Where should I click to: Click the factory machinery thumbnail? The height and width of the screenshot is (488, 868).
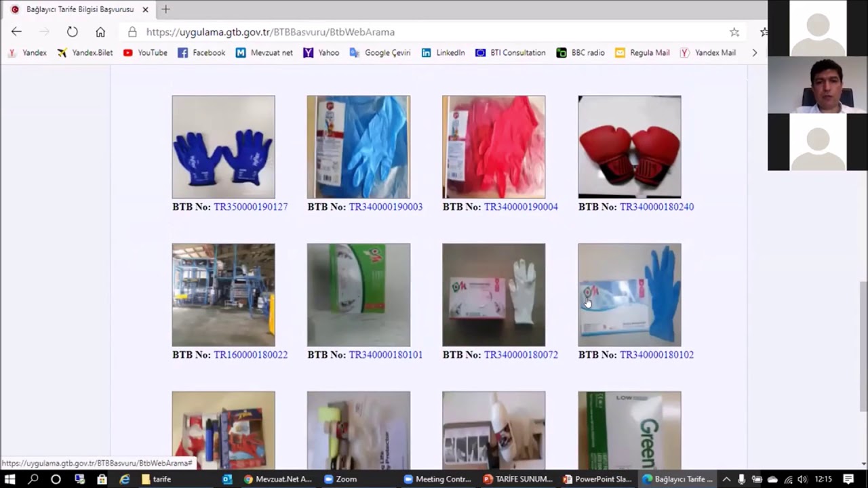click(223, 295)
